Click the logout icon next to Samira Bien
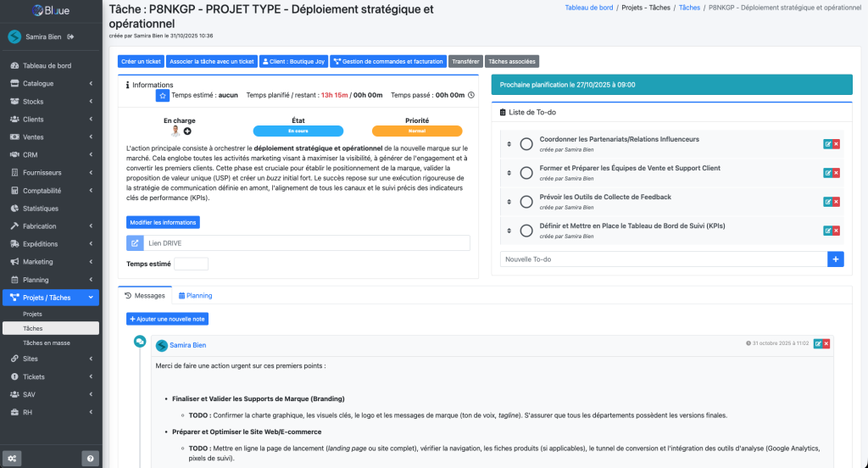The height and width of the screenshot is (468, 868). coord(71,36)
